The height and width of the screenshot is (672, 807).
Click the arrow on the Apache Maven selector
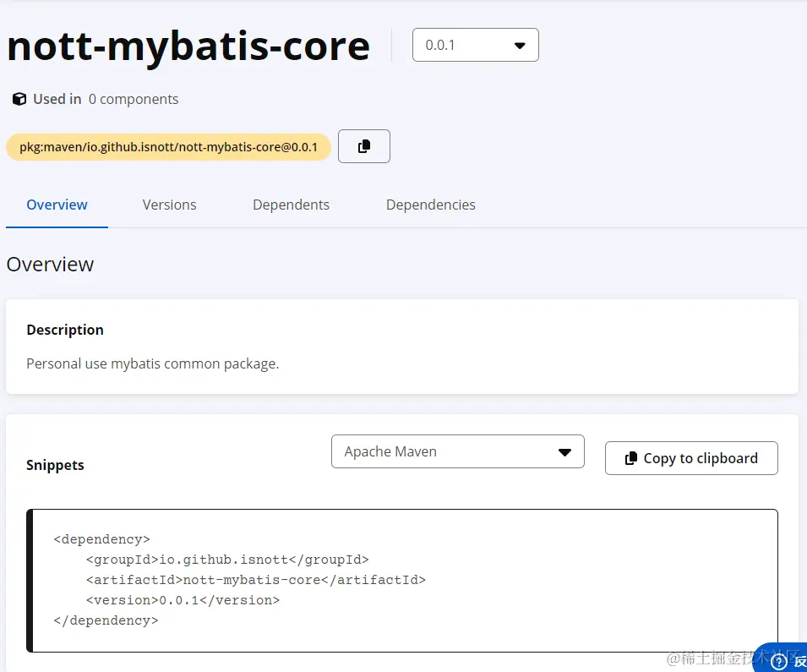coord(565,452)
